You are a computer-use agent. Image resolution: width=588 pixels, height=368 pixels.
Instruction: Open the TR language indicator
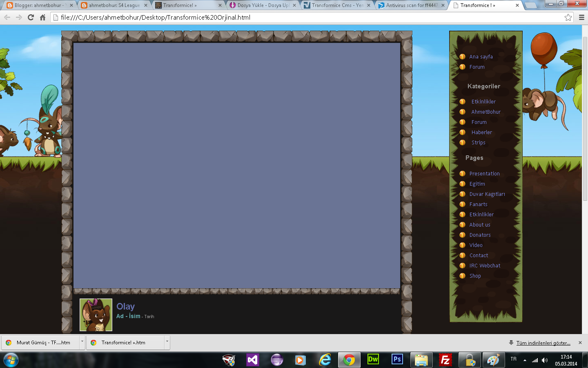(x=513, y=359)
